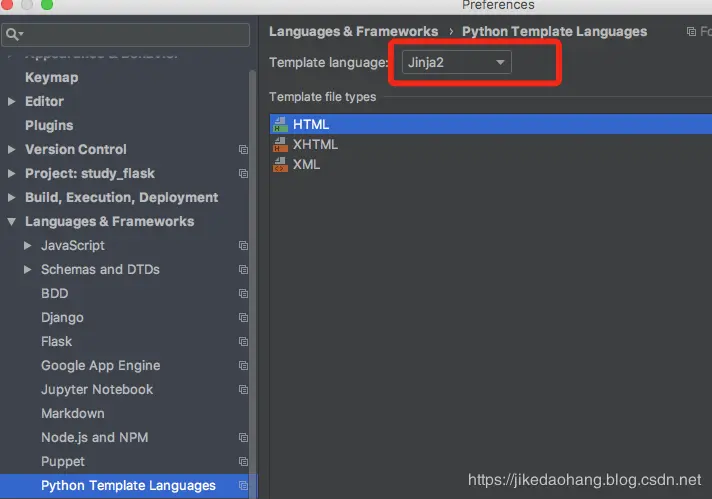Expand the Version Control section

12,149
